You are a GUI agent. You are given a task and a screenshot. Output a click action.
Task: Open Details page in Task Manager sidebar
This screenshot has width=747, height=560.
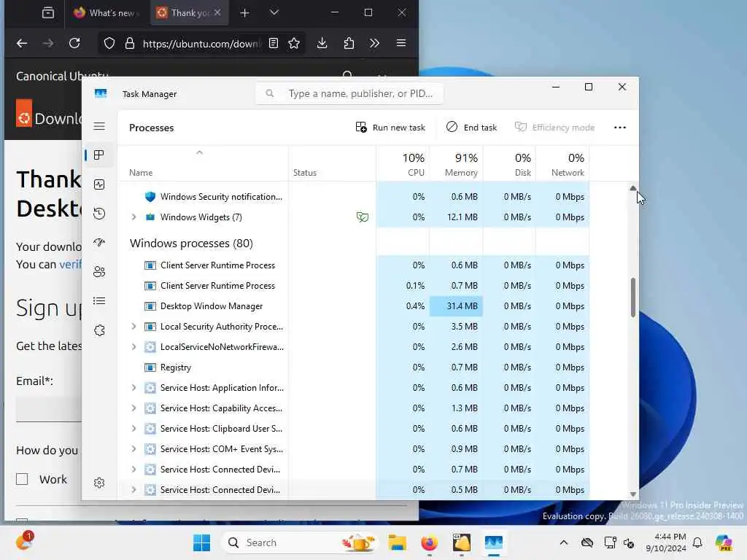coord(99,301)
